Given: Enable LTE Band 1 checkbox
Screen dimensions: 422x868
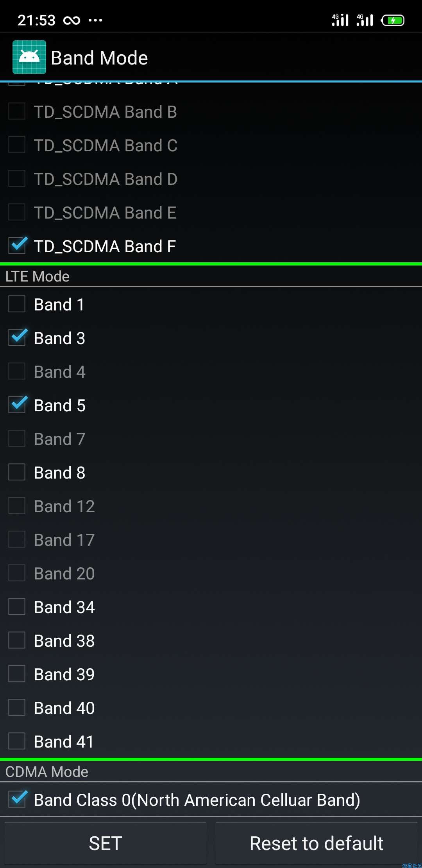Looking at the screenshot, I should 17,304.
